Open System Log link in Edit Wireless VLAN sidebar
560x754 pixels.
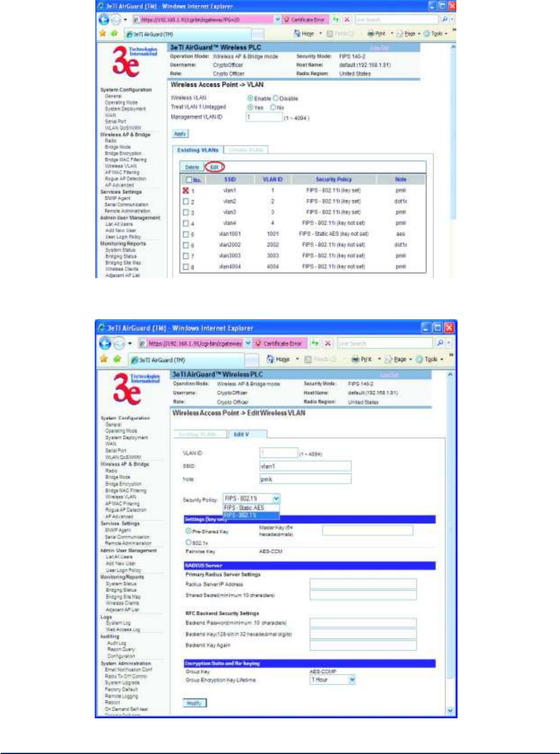[x=118, y=624]
